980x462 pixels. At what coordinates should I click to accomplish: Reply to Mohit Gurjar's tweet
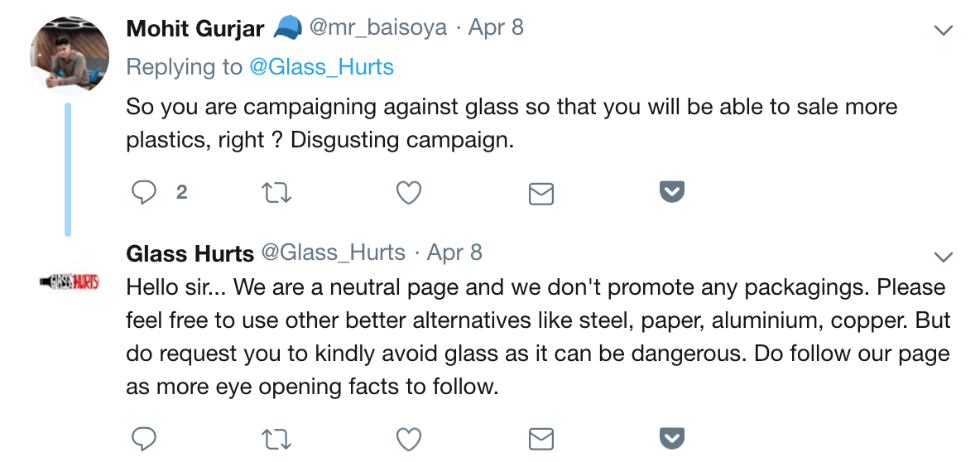[x=145, y=193]
